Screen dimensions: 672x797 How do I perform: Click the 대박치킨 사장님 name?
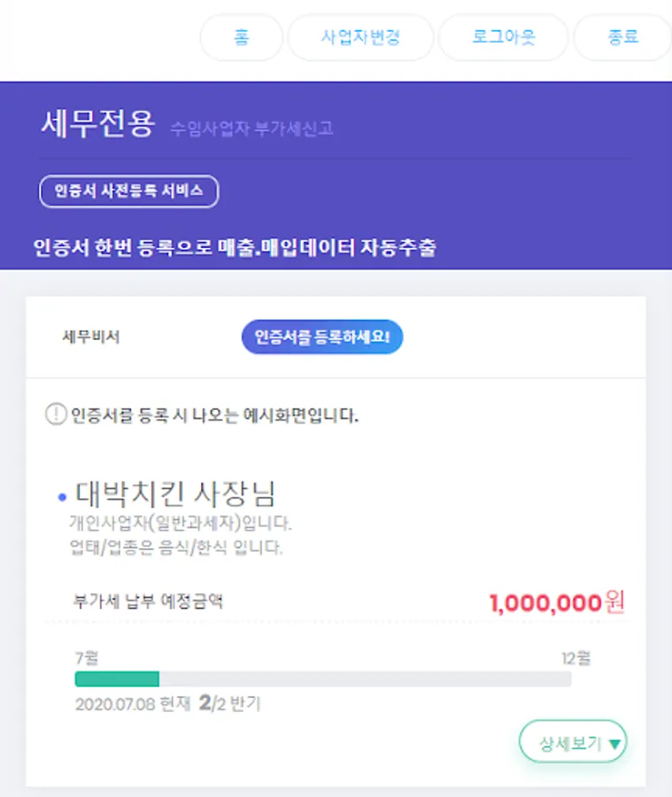(x=176, y=492)
